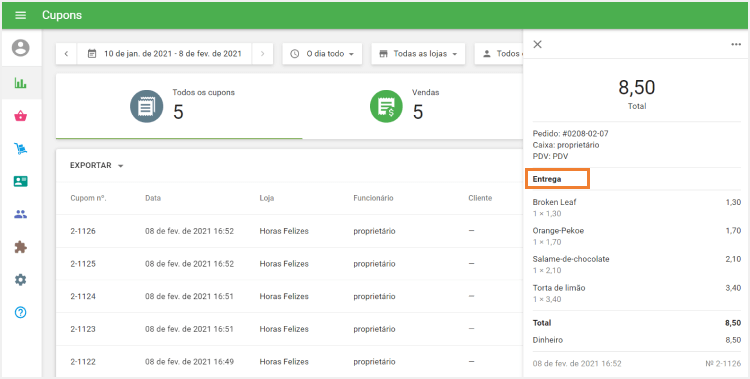Open the hamburger navigation menu
The width and height of the screenshot is (750, 379).
20,15
